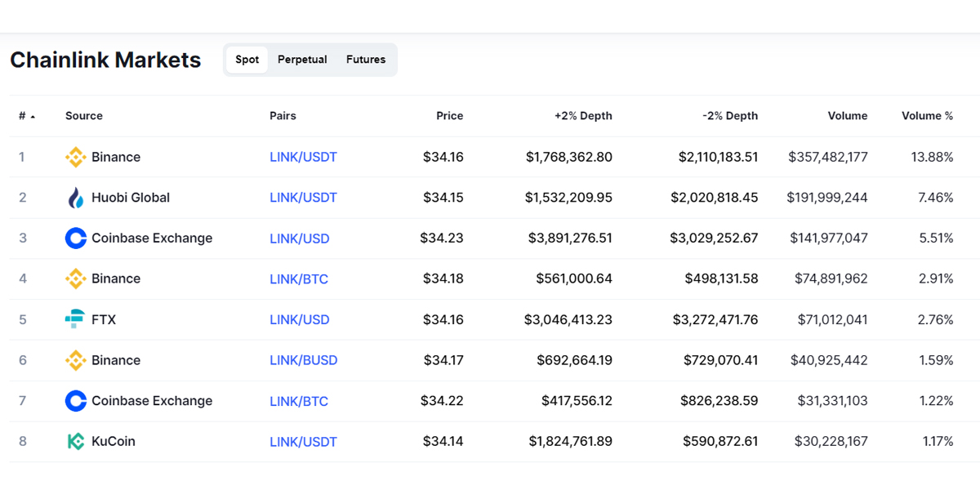Select depth value $2,110,183.51
This screenshot has height=490, width=980.
pos(718,157)
